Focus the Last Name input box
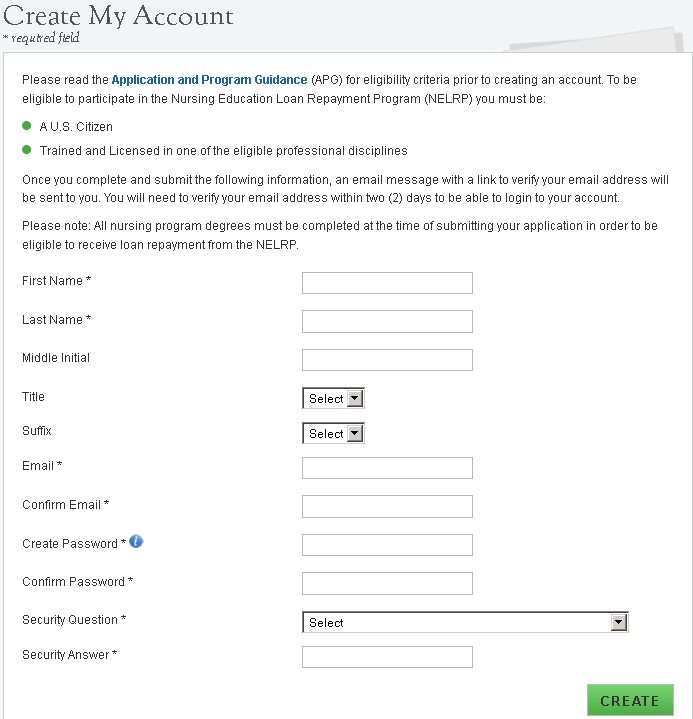The height and width of the screenshot is (719, 693). coord(387,321)
